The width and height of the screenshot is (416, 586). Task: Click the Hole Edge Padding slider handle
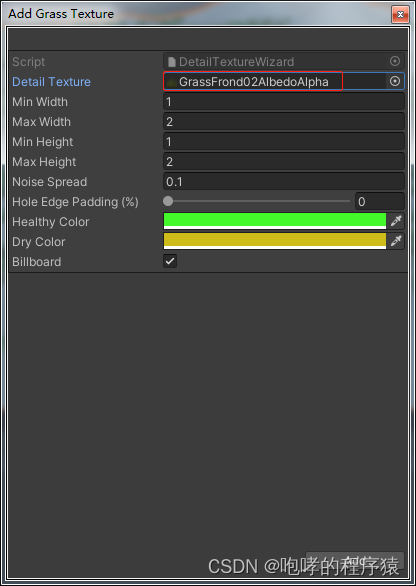tap(168, 201)
